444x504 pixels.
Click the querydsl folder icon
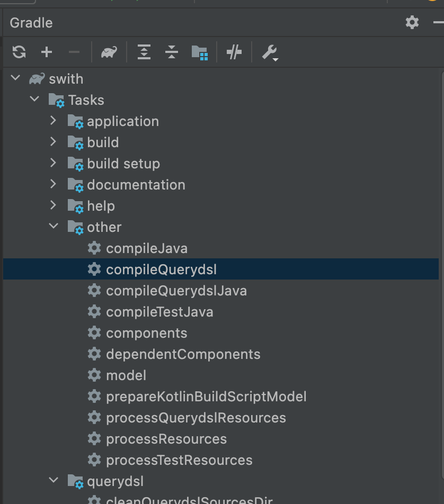(x=76, y=482)
